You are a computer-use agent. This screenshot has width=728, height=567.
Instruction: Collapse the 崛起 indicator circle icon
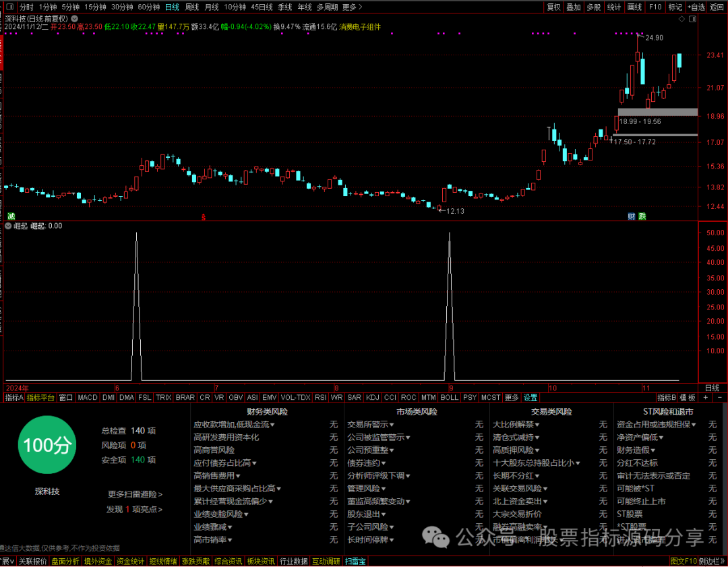coord(8,226)
